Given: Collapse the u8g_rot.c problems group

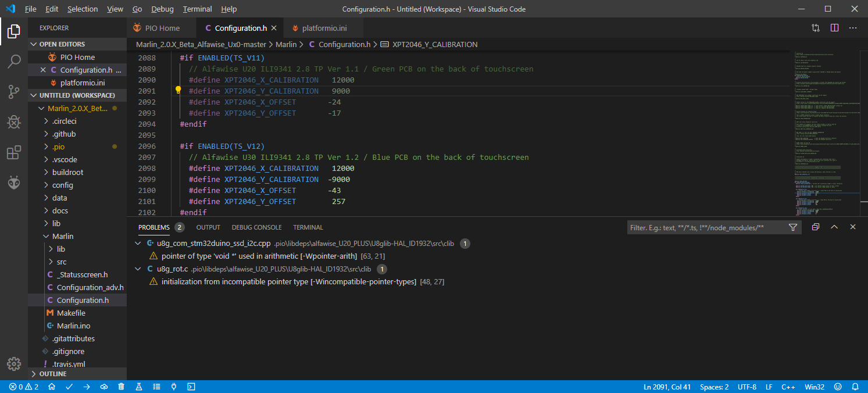Looking at the screenshot, I should point(138,269).
